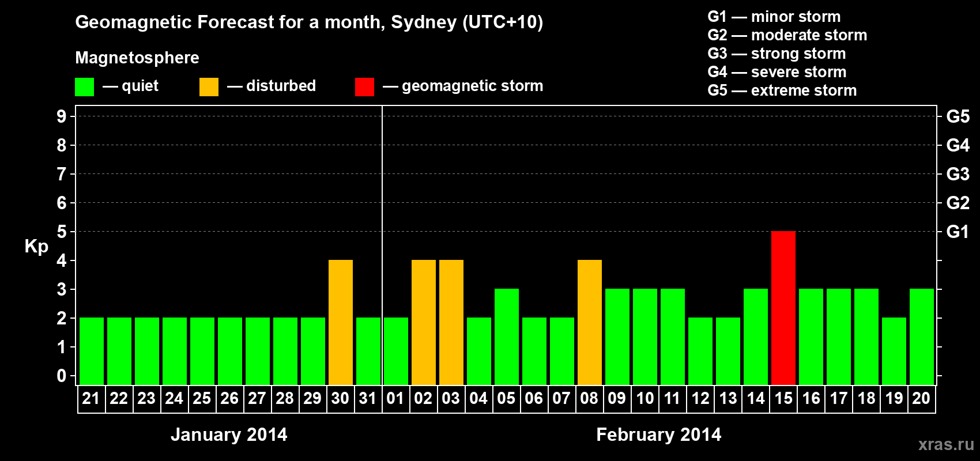Click the G2 label on right axis
This screenshot has height=461, width=980.
(958, 203)
